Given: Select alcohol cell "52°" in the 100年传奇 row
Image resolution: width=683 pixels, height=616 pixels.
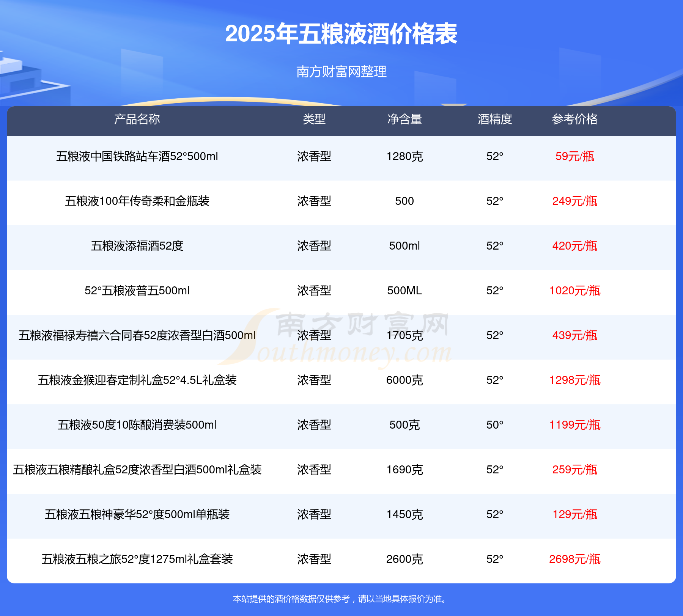Looking at the screenshot, I should tap(495, 201).
